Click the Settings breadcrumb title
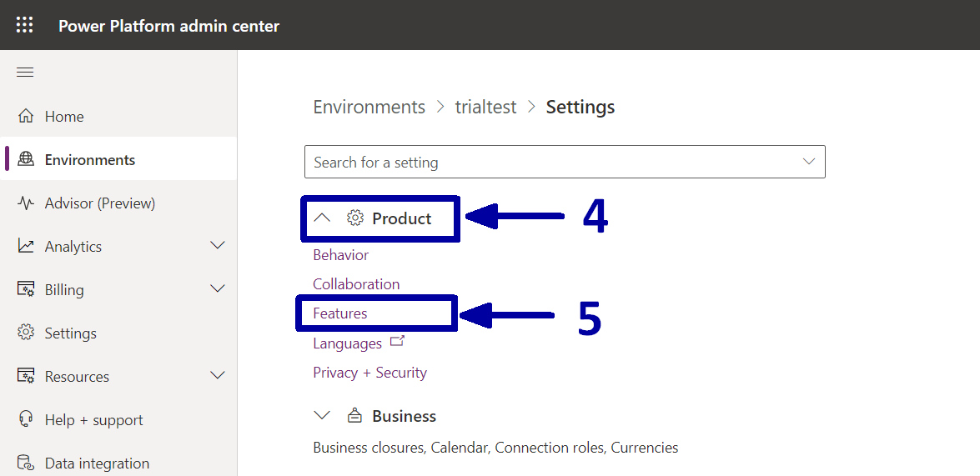The width and height of the screenshot is (980, 476). coord(580,107)
